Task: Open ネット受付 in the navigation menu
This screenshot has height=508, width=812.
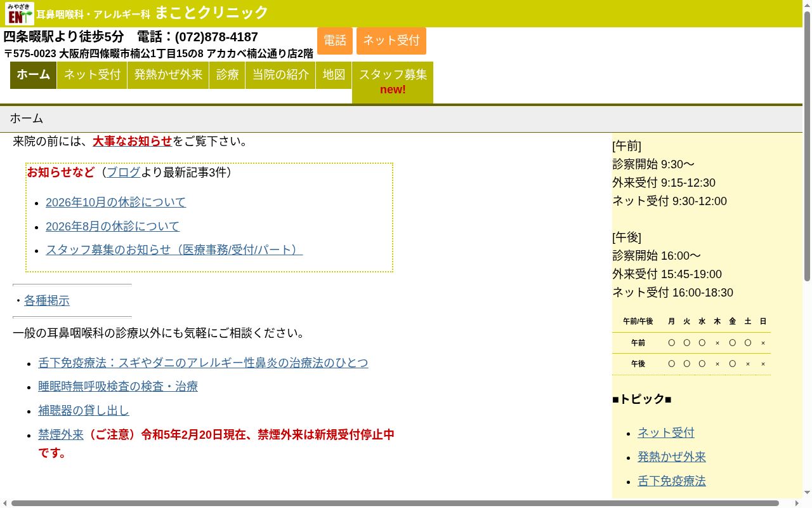Action: click(92, 75)
